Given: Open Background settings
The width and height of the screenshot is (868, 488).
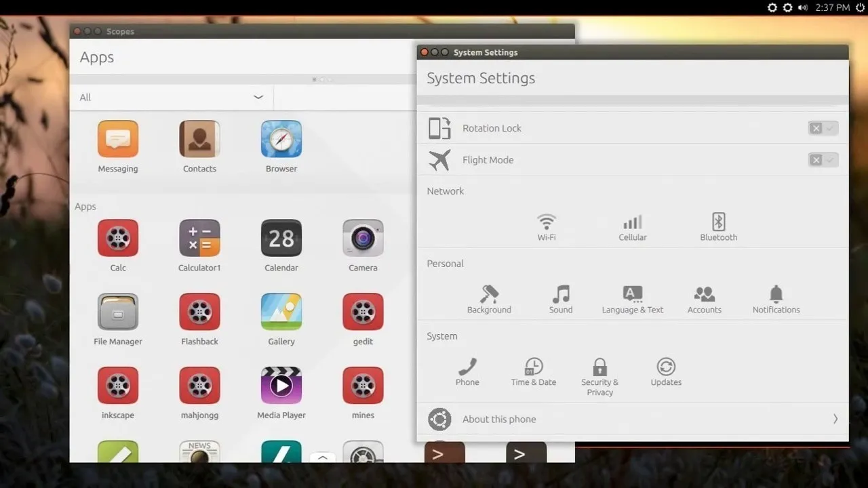Looking at the screenshot, I should click(x=489, y=298).
